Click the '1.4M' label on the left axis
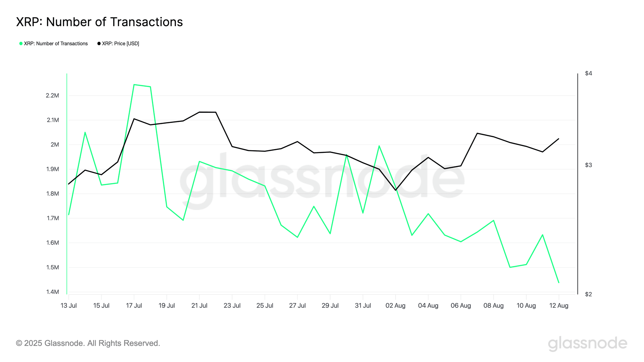This screenshot has width=644, height=362. pos(52,292)
